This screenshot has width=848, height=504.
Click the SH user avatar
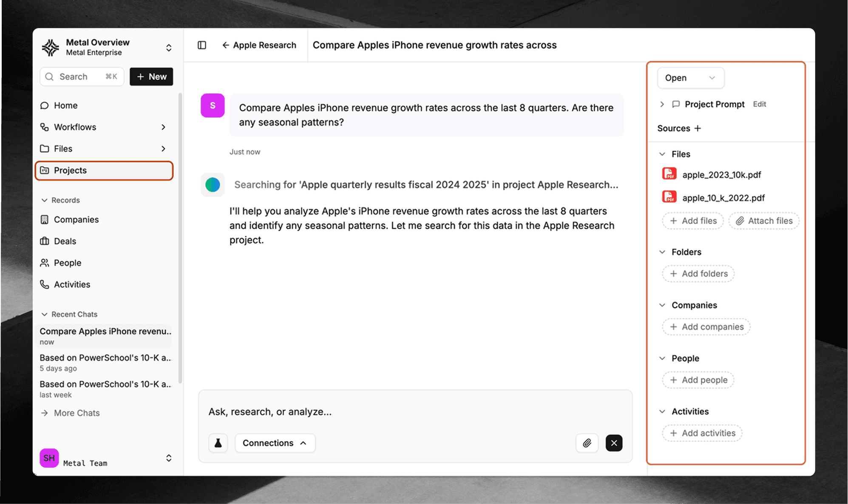(49, 458)
